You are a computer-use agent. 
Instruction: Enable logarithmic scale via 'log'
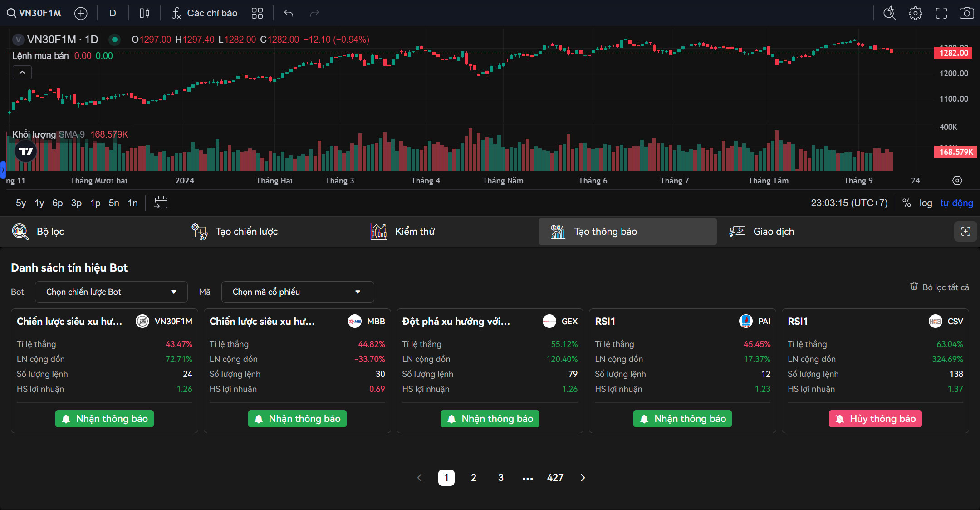pyautogui.click(x=926, y=203)
